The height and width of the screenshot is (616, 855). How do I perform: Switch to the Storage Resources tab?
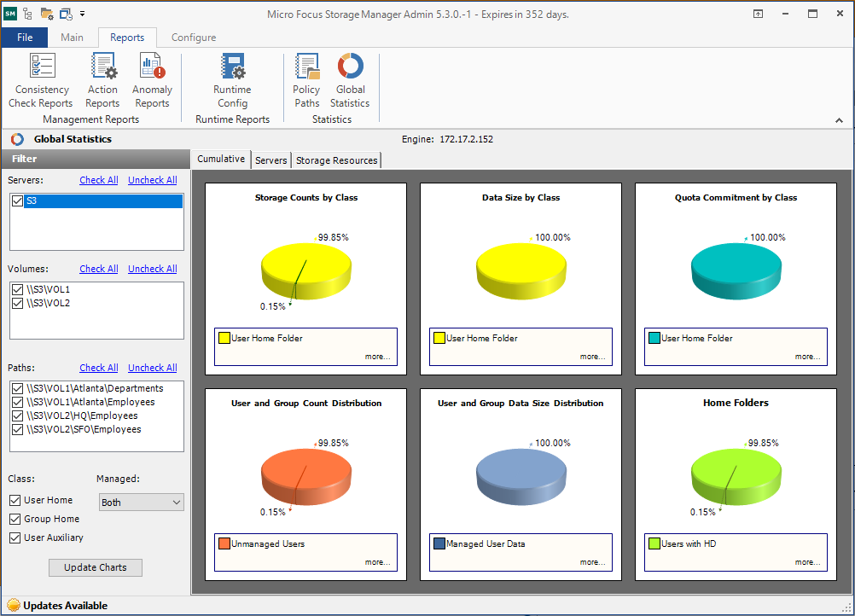coord(336,160)
